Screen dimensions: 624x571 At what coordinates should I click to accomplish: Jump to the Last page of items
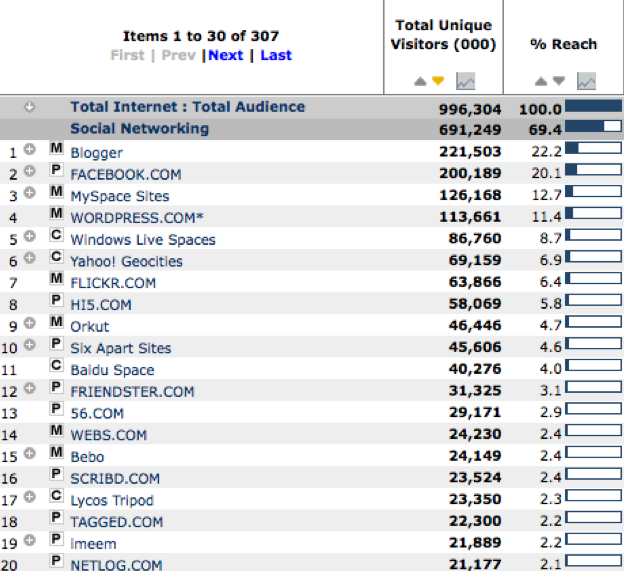276,55
